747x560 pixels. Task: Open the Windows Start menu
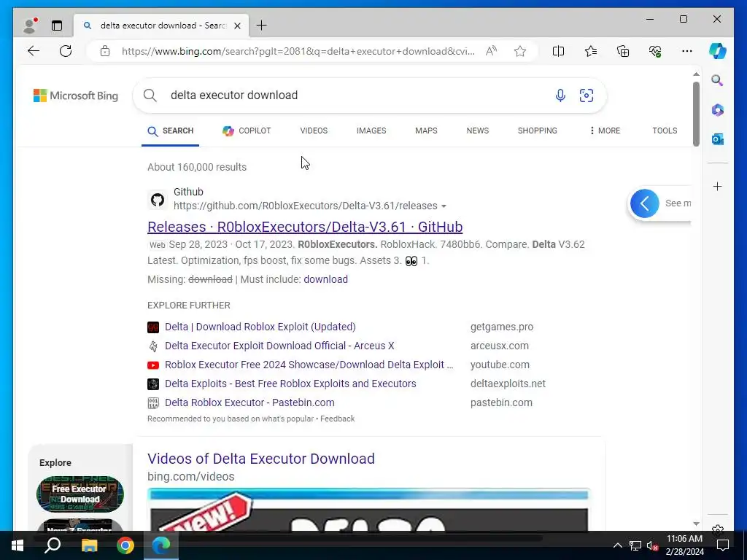click(18, 545)
